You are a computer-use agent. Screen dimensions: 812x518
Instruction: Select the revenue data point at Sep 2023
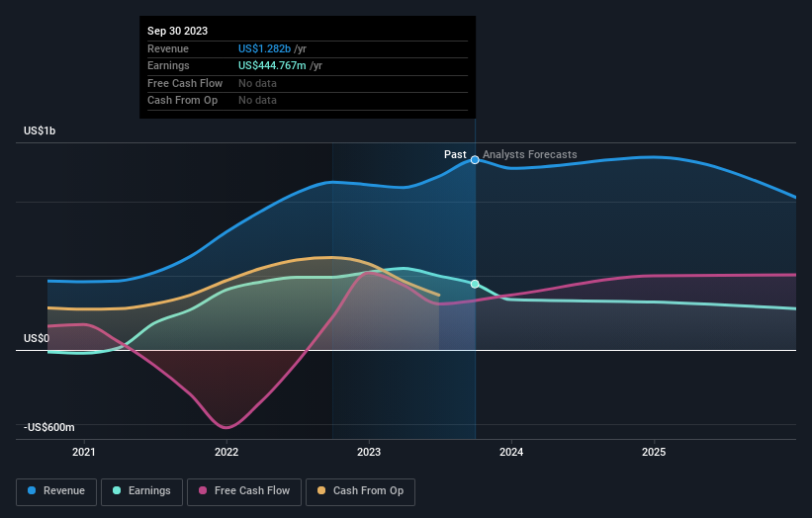[x=475, y=160]
